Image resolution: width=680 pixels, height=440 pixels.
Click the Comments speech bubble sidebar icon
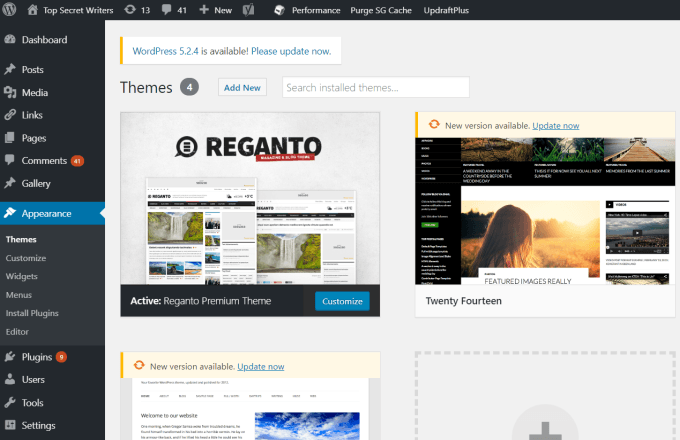[x=10, y=160]
